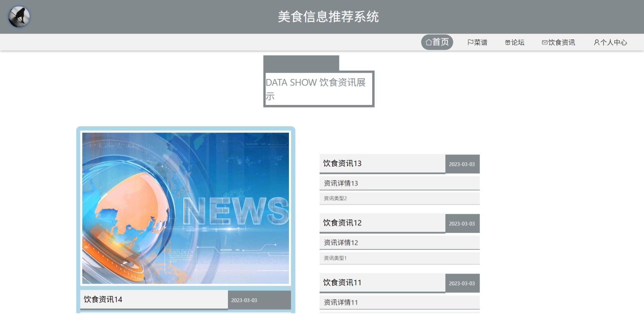Click the person icon beside 个人中心
644x314 pixels.
pyautogui.click(x=597, y=42)
